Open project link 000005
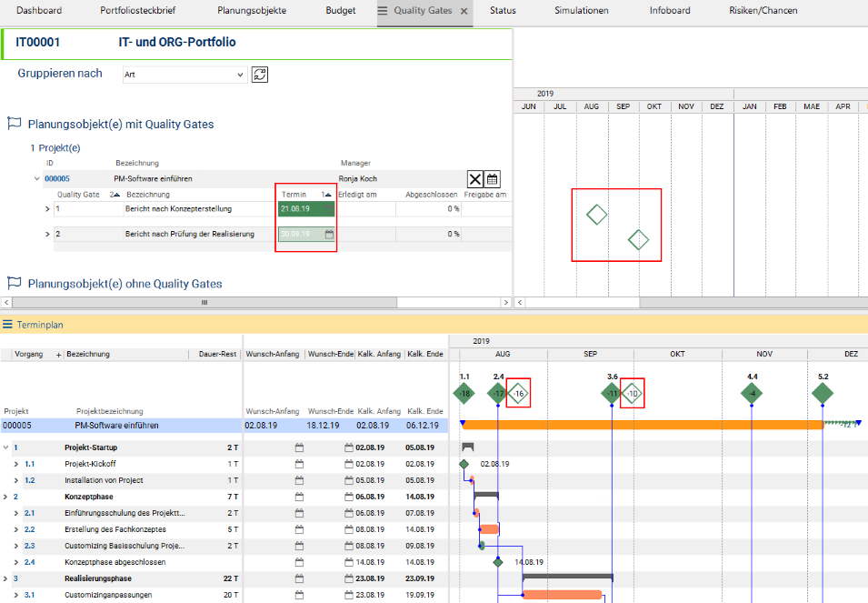Screen dimensions: 868x603 click(57, 179)
